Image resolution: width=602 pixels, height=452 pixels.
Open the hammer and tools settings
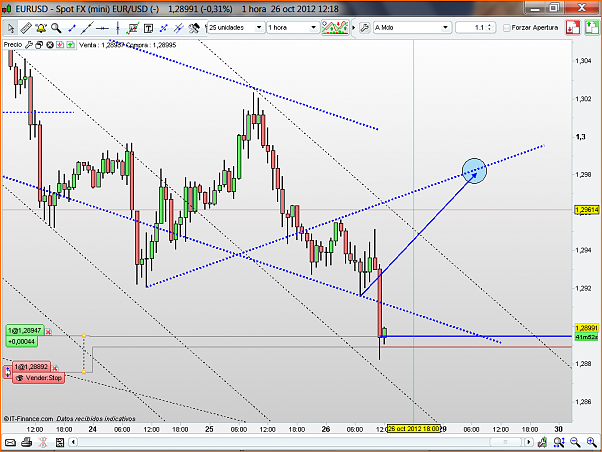[194, 28]
